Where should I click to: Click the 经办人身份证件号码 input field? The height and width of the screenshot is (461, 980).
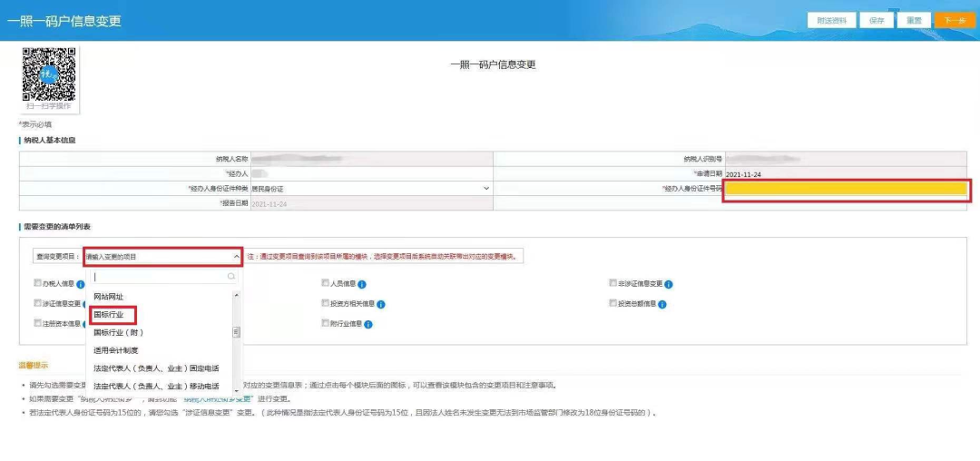click(847, 190)
